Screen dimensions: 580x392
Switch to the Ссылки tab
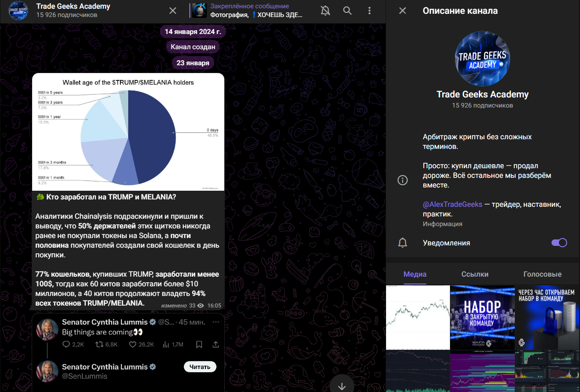tap(475, 274)
